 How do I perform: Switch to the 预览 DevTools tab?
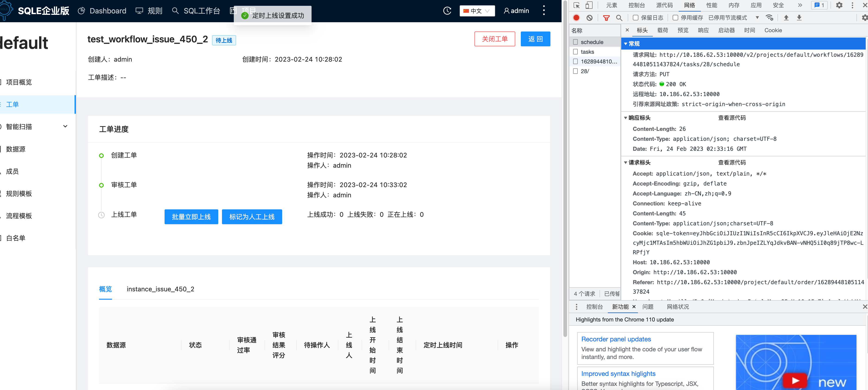(x=683, y=30)
